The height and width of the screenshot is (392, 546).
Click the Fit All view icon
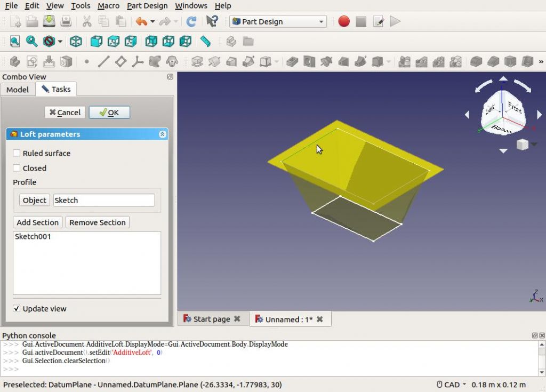click(x=14, y=41)
